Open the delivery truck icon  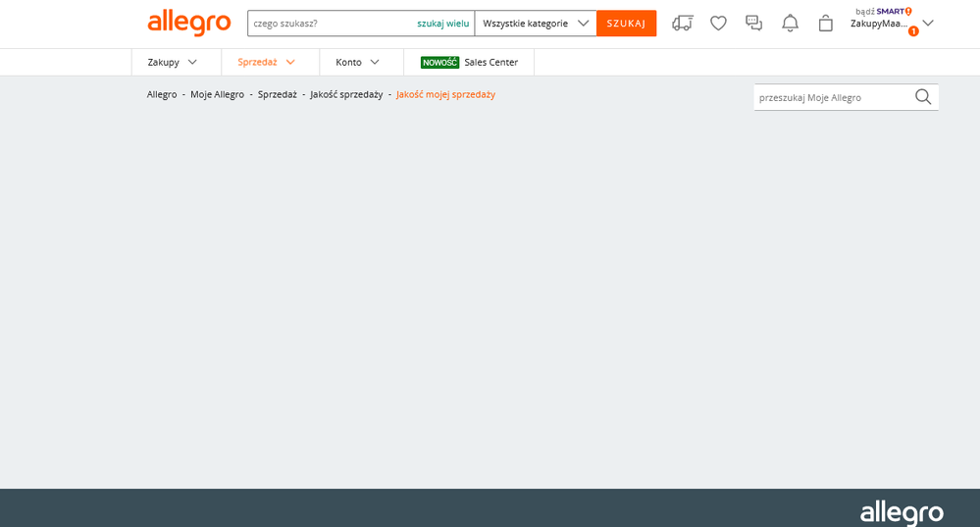click(683, 24)
